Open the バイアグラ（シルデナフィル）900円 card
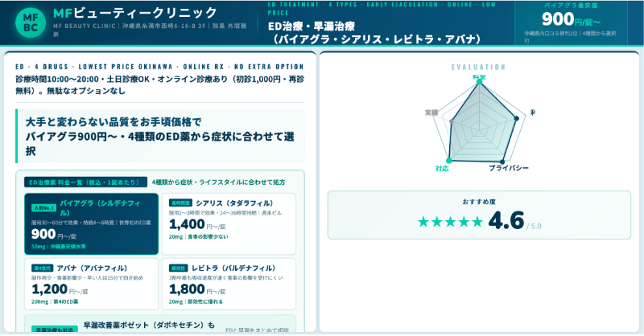 tap(91, 224)
